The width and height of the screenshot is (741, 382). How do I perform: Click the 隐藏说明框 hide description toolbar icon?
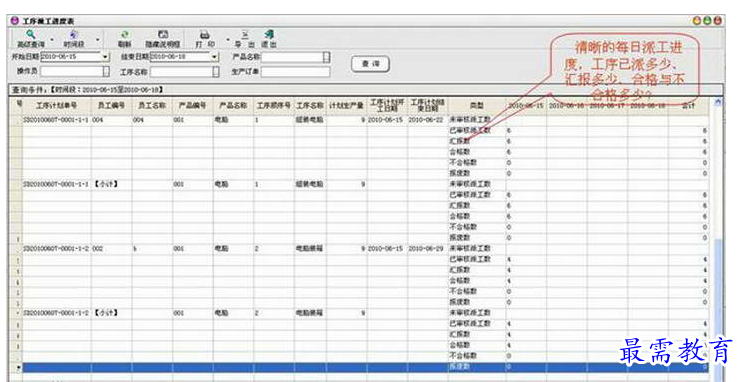coord(163,38)
